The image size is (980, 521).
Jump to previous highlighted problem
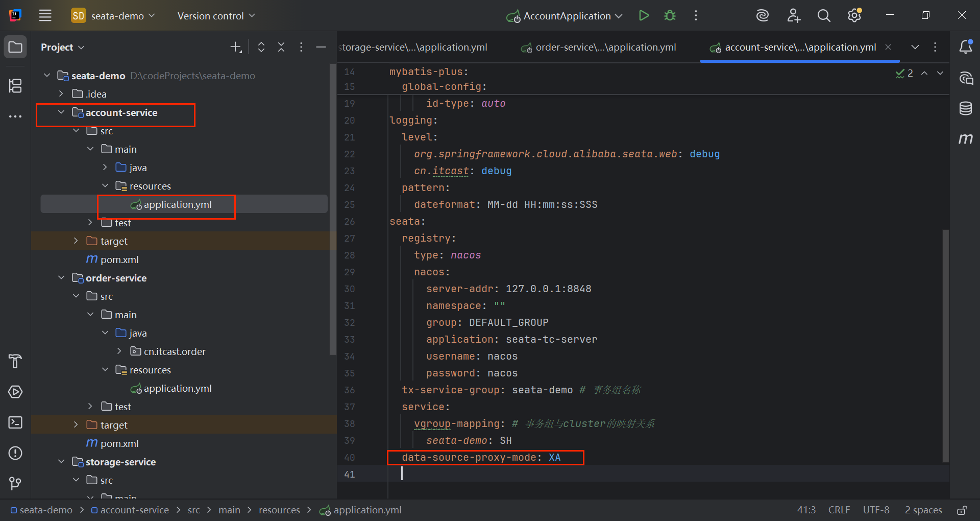tap(924, 74)
